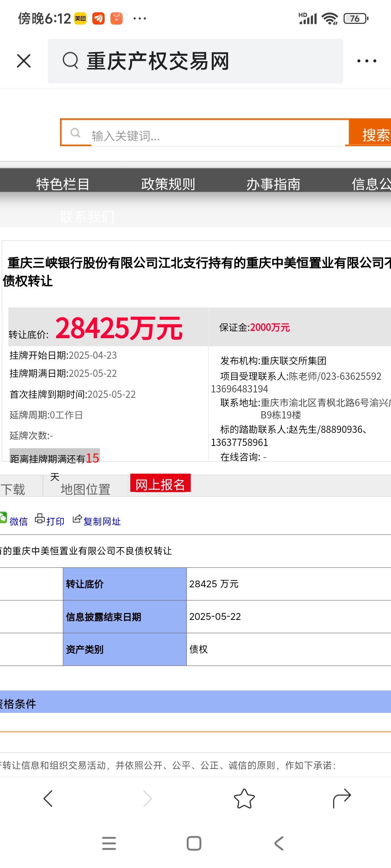
Task: Tap 首次挂牌到期时间 2025-05-22 text
Action: click(73, 394)
